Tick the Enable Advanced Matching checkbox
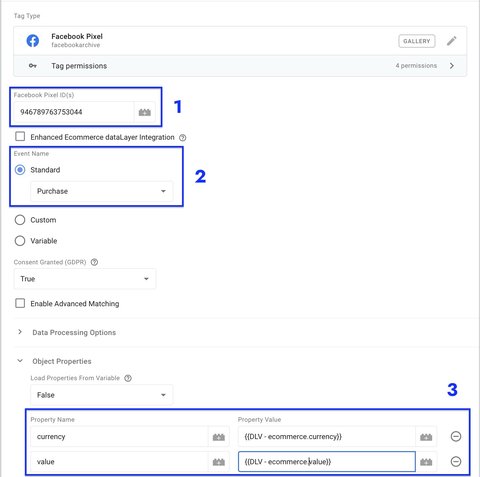The image size is (480, 477). (x=20, y=303)
